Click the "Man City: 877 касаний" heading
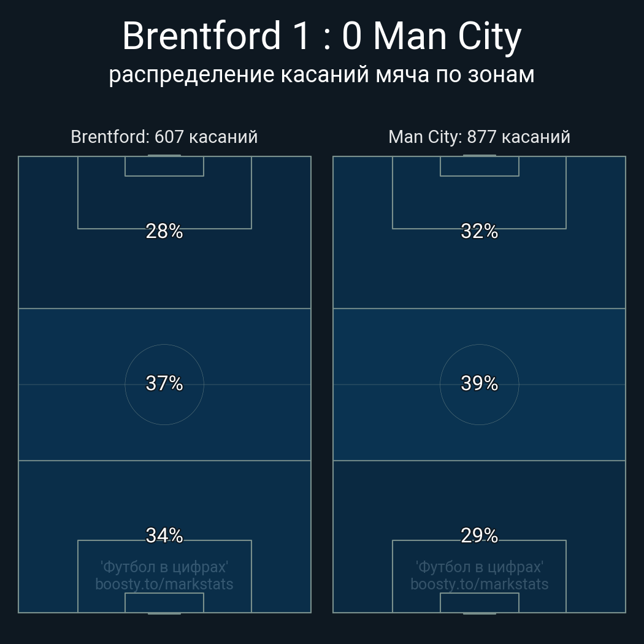Image resolution: width=644 pixels, height=644 pixels. pos(479,137)
